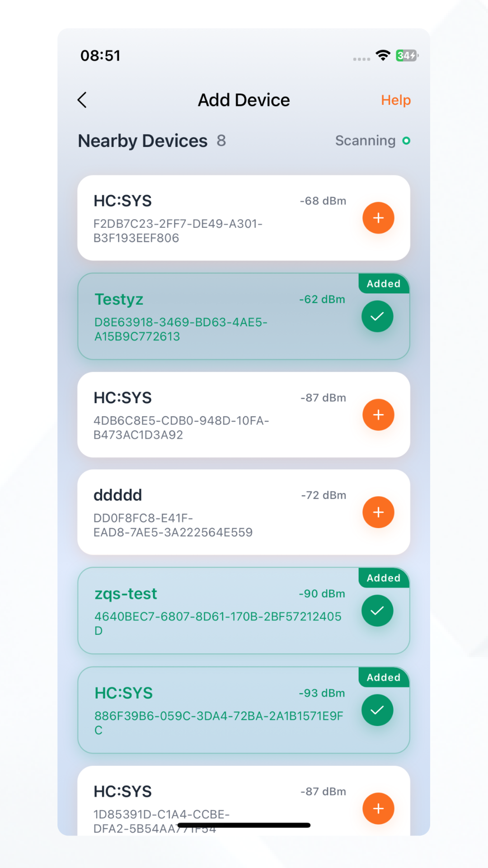Tap the checkmark on HC:SYS at -93 dBm
Screen dimensions: 488x868
coord(377,710)
